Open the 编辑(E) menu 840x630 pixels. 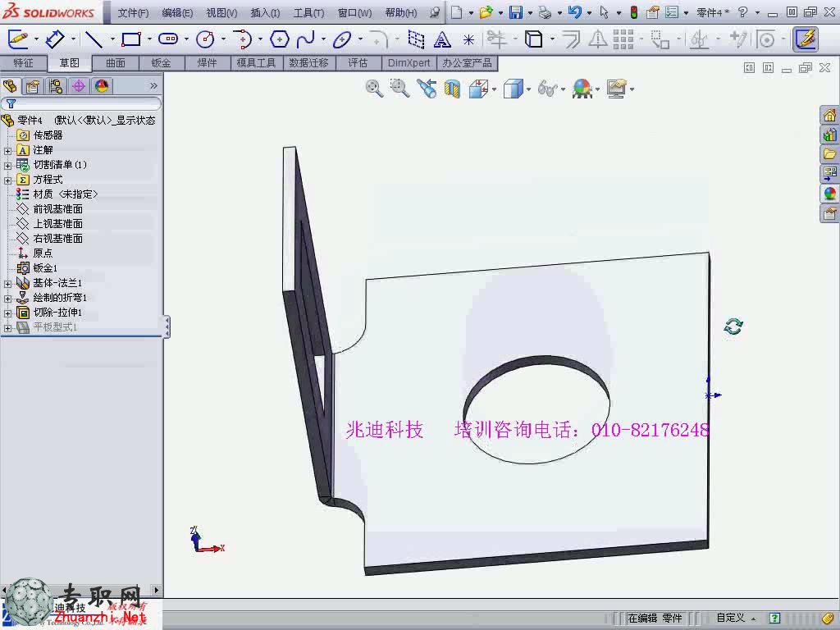coord(177,13)
